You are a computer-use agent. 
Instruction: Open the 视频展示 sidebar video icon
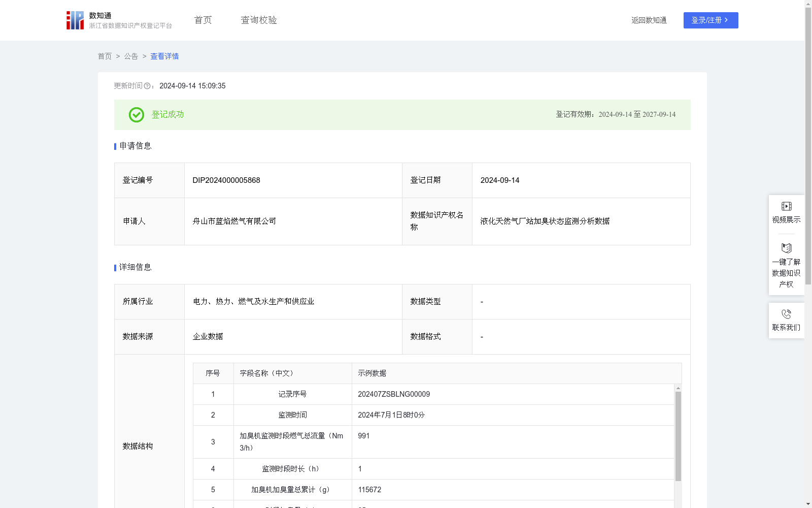[786, 206]
